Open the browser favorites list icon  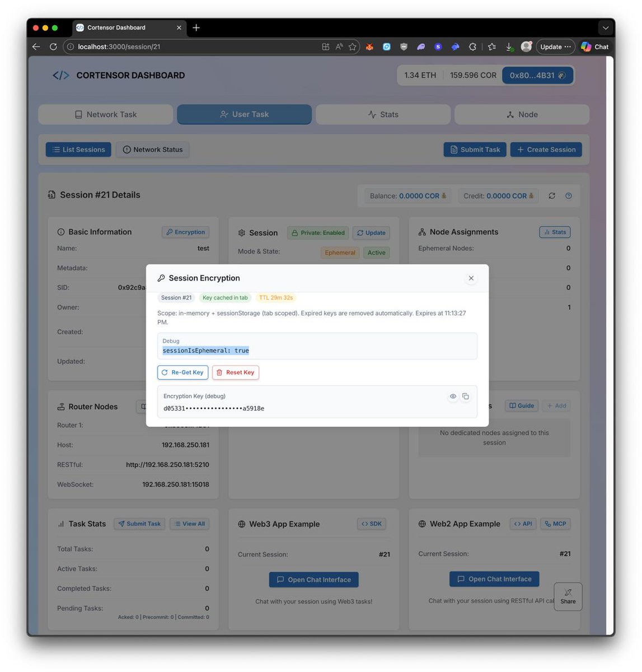(491, 47)
